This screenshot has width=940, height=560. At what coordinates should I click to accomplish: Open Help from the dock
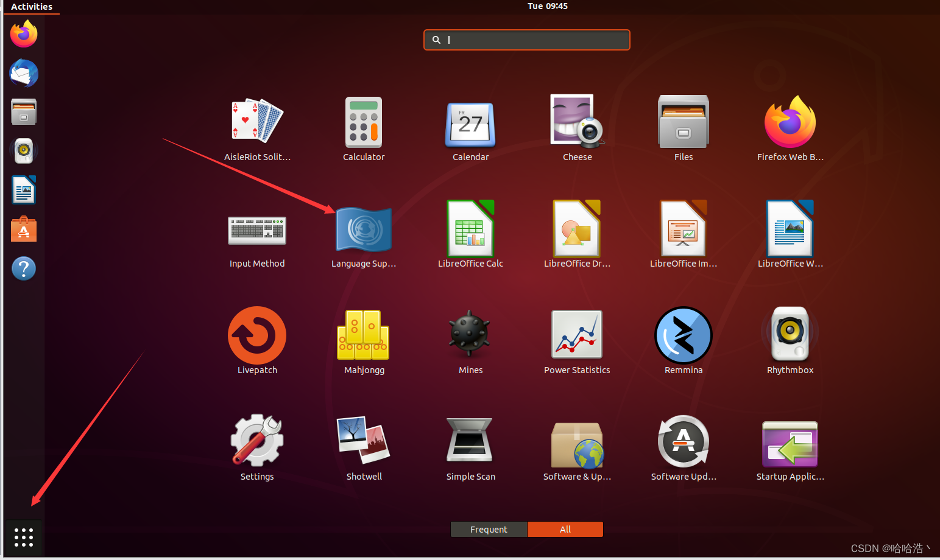24,268
